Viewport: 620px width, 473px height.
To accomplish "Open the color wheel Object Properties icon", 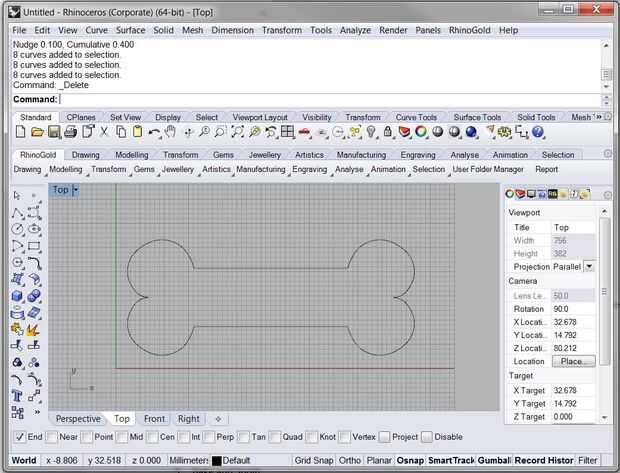I will (421, 132).
